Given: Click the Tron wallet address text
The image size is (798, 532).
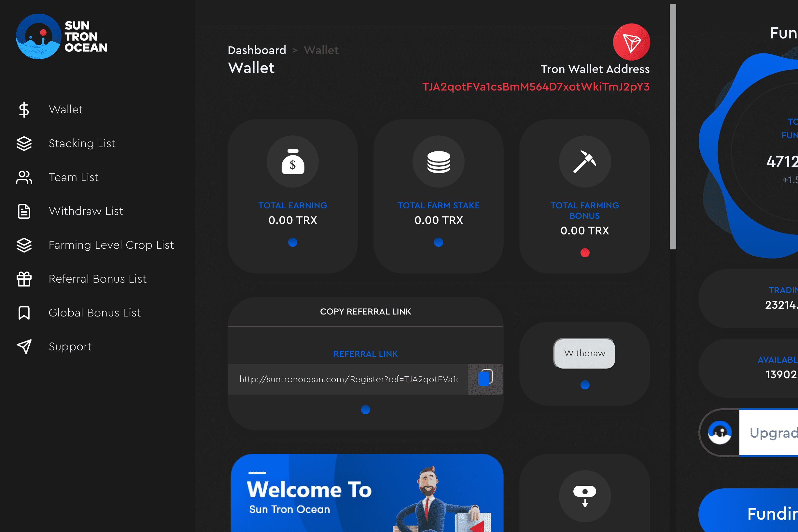Looking at the screenshot, I should pos(536,87).
